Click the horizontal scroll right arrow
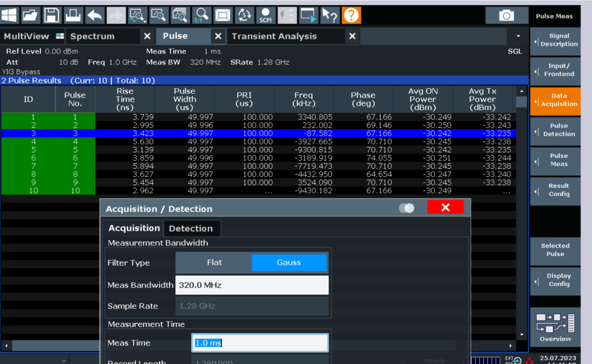The image size is (592, 364). click(510, 345)
